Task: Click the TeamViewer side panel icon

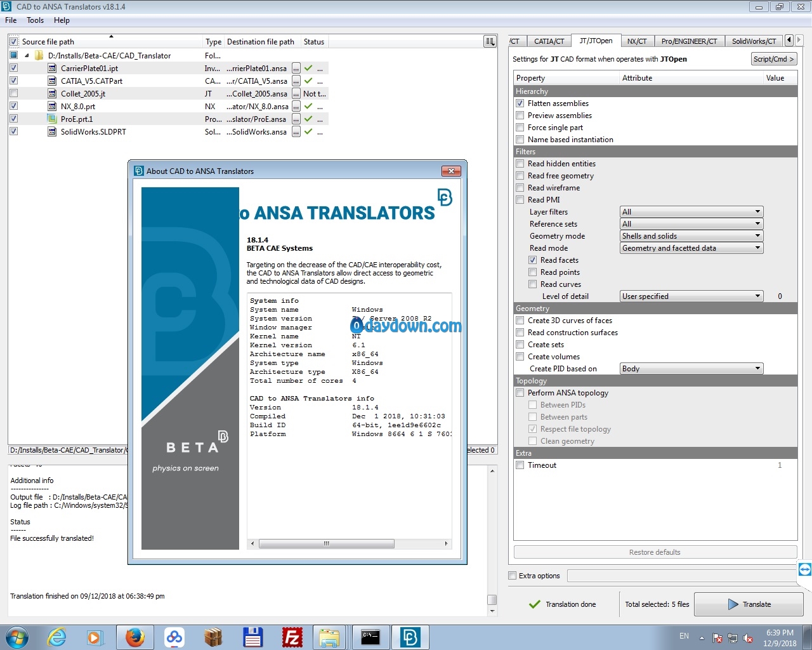Action: pos(804,569)
